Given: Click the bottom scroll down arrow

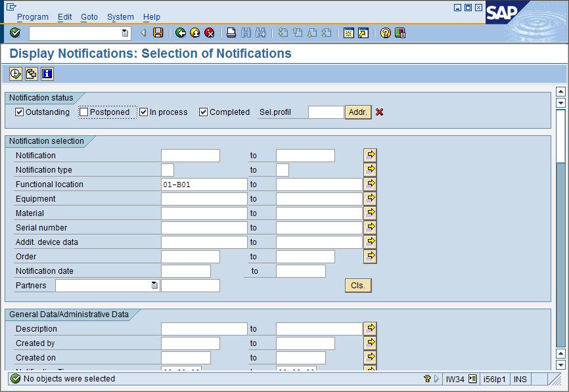Looking at the screenshot, I should [x=560, y=365].
